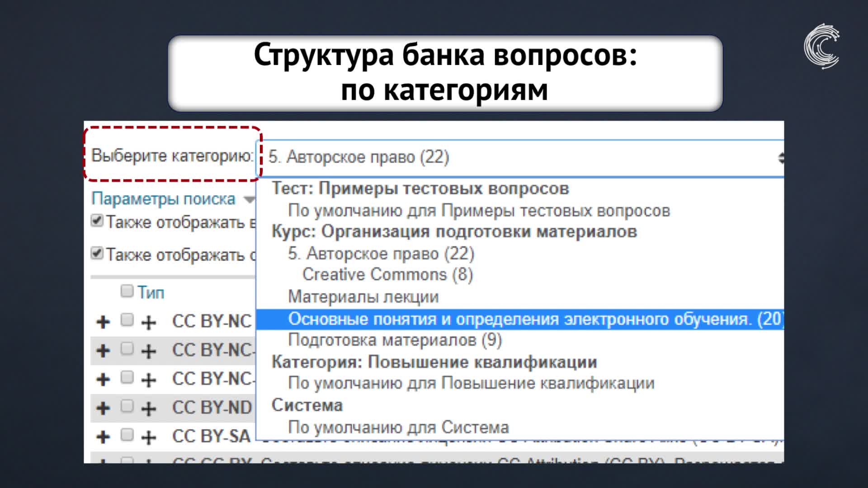Image resolution: width=868 pixels, height=488 pixels.
Task: Click the spinner arrows of category select
Action: [781, 158]
